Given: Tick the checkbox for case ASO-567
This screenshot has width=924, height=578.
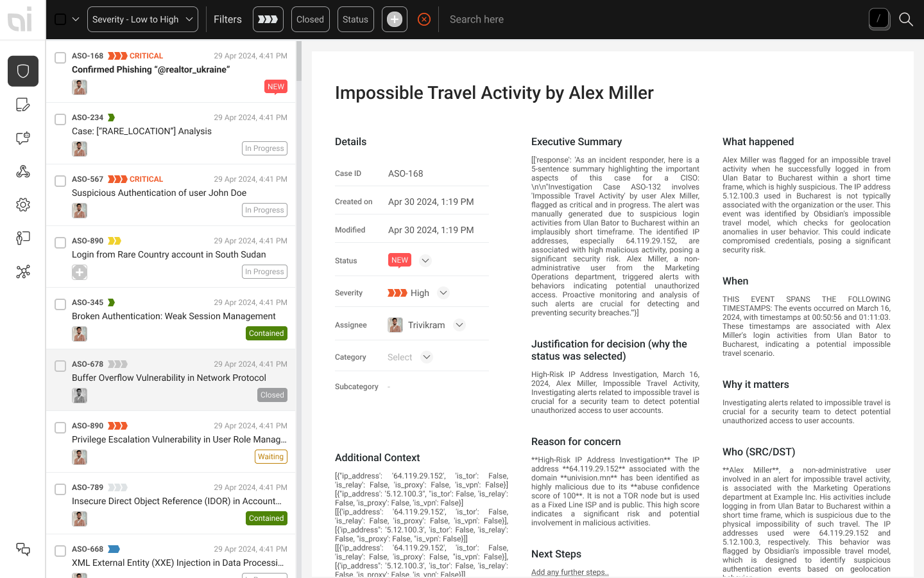Looking at the screenshot, I should click(60, 181).
